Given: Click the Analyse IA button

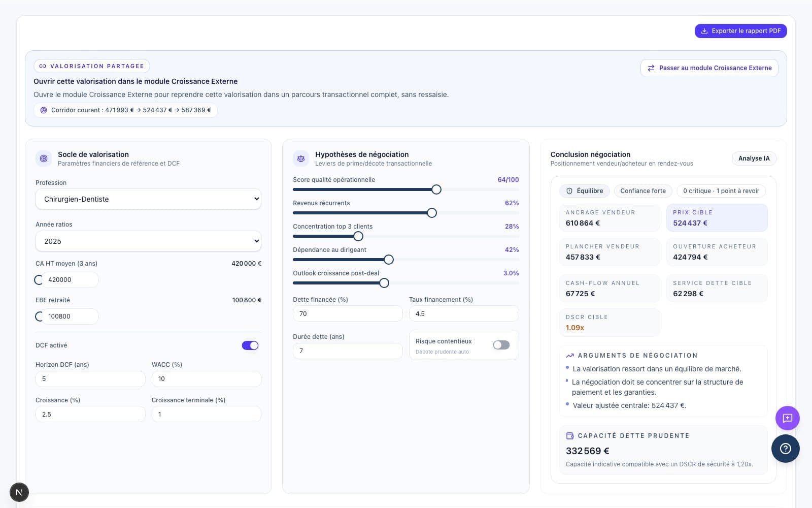Looking at the screenshot, I should tap(754, 158).
